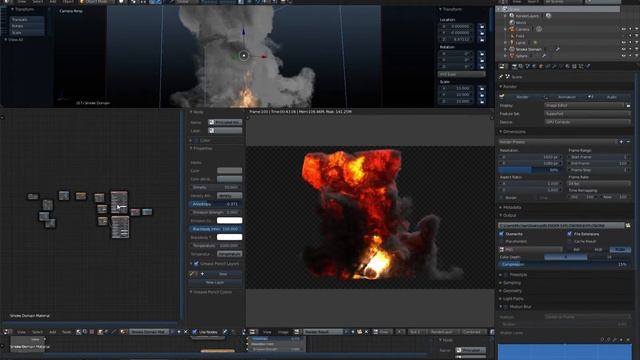Open the Render Layers properties tab
The image size is (640, 360).
click(x=521, y=66)
